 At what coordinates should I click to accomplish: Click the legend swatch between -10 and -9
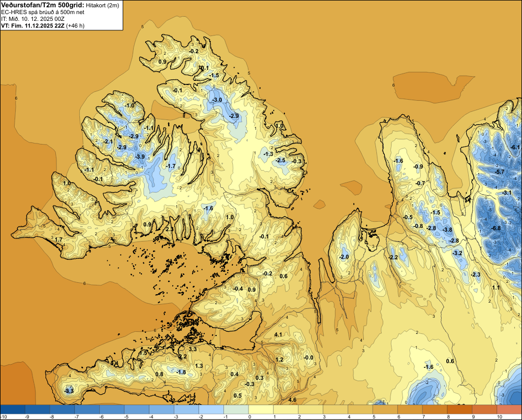(x=13, y=409)
